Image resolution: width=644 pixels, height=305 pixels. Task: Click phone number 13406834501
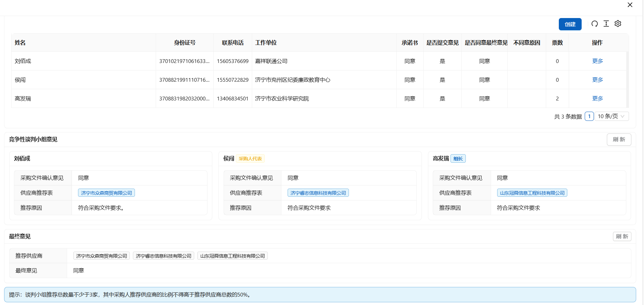click(x=233, y=99)
